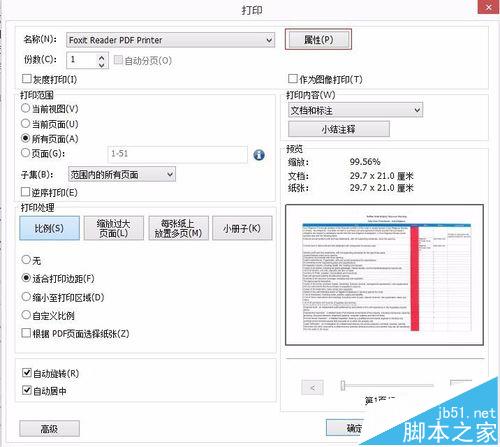Select fit to printer margins 适合打印边距(F)

(x=26, y=278)
